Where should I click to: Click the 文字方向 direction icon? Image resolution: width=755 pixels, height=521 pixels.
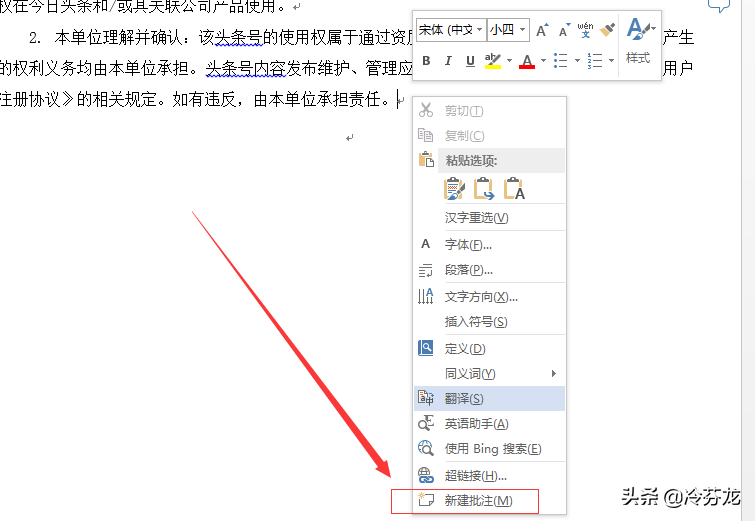pyautogui.click(x=426, y=296)
